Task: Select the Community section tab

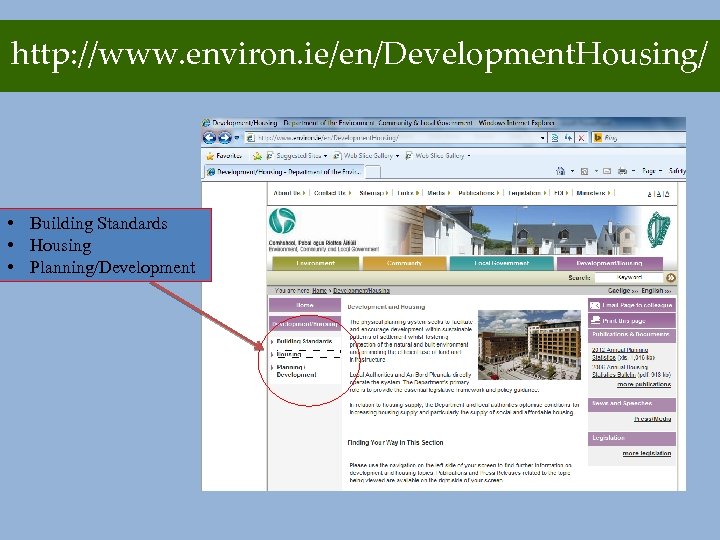Action: coord(404,263)
